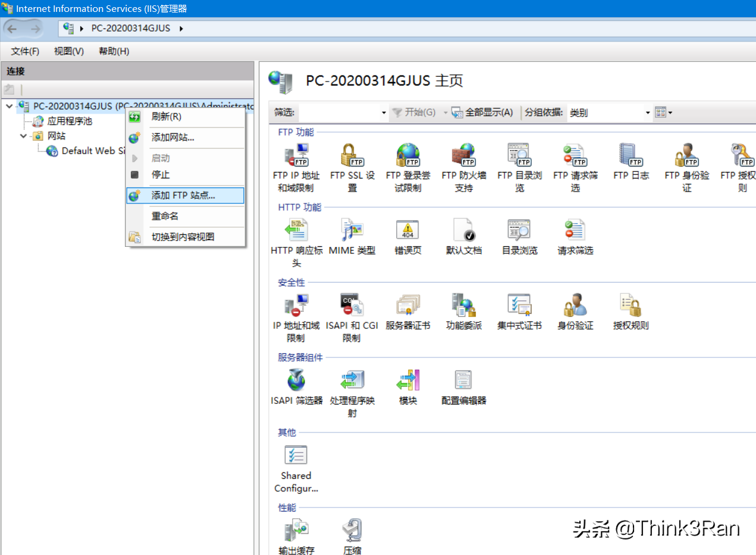756x555 pixels.
Task: Choose 添加网站... in context menu
Action: 186,137
